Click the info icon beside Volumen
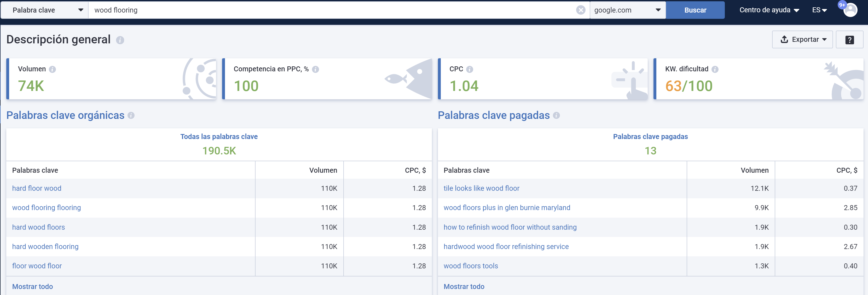 click(x=53, y=69)
